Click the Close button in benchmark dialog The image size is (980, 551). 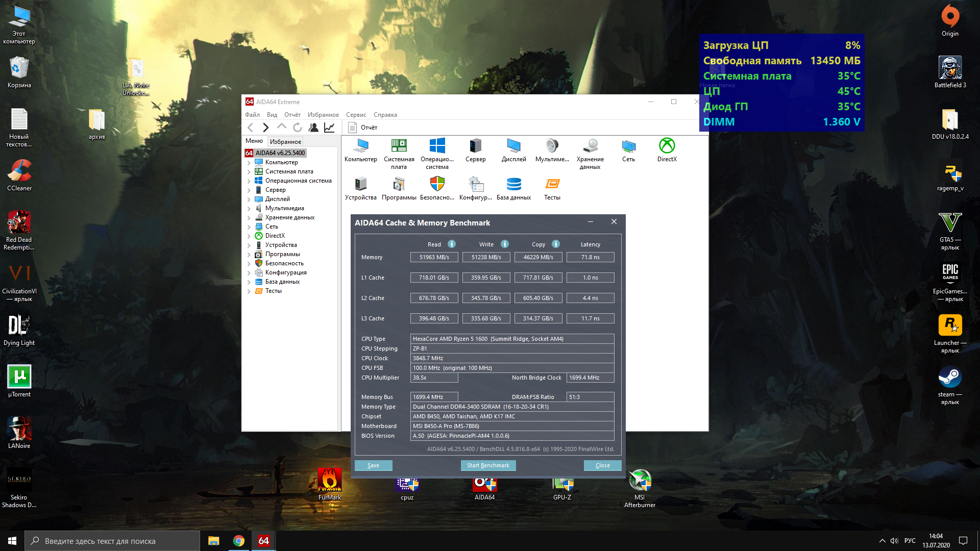(603, 465)
